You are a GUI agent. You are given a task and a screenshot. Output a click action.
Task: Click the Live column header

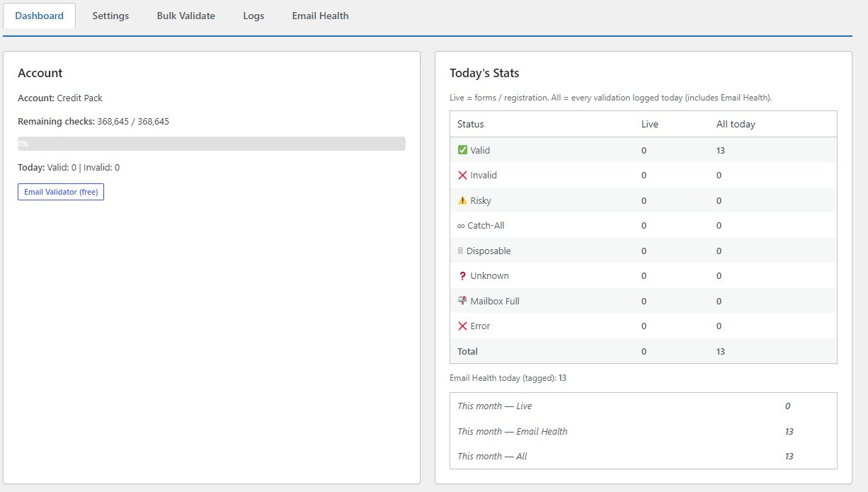(x=650, y=124)
